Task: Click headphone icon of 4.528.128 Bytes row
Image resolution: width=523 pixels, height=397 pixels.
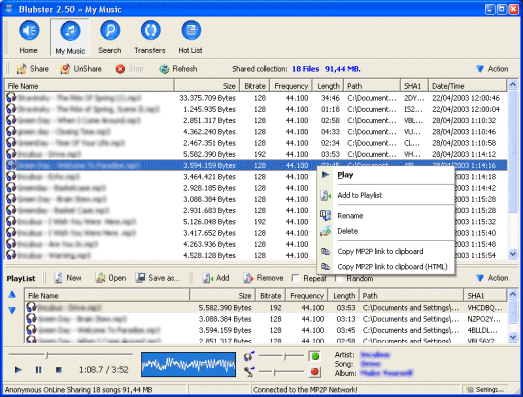Action: (11, 255)
